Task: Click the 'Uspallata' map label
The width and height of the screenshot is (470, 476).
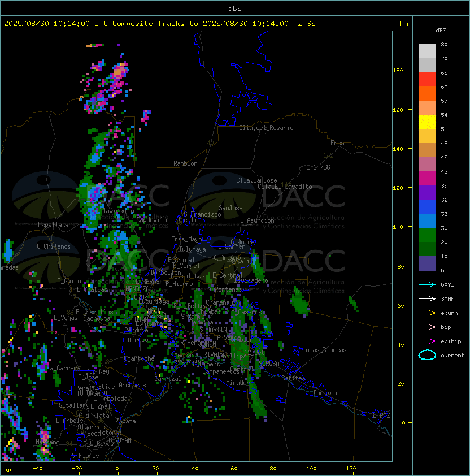Action: (x=53, y=225)
